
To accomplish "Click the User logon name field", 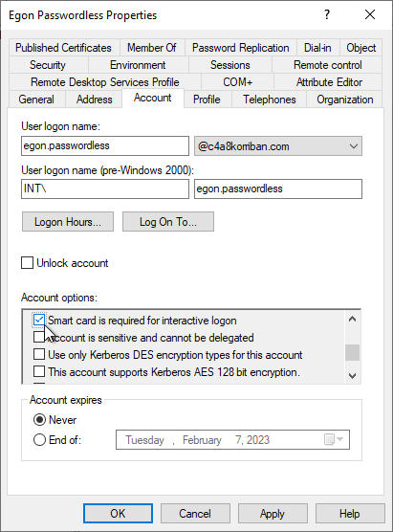I will pyautogui.click(x=105, y=145).
